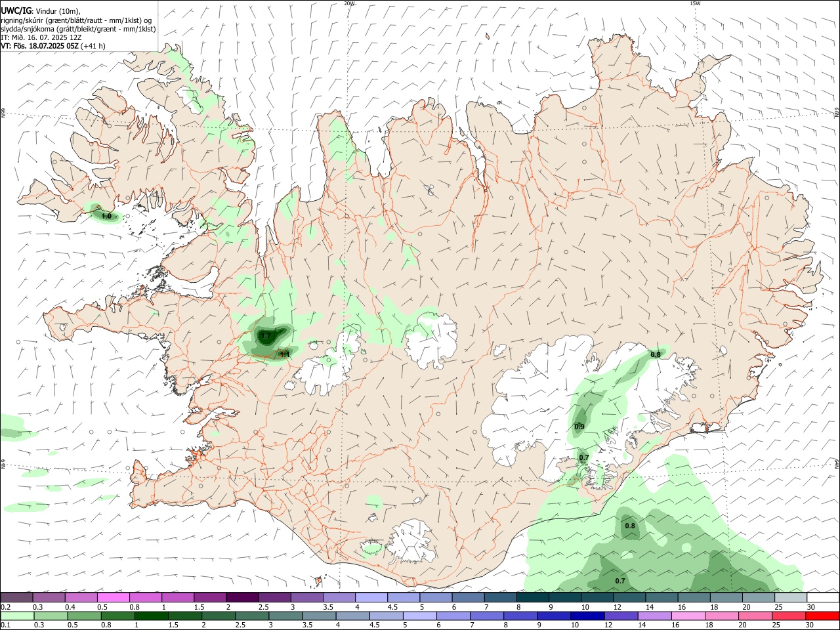The image size is (840, 630).
Task: Pick the purple 12 mm rain swatch
Action: pos(621,616)
